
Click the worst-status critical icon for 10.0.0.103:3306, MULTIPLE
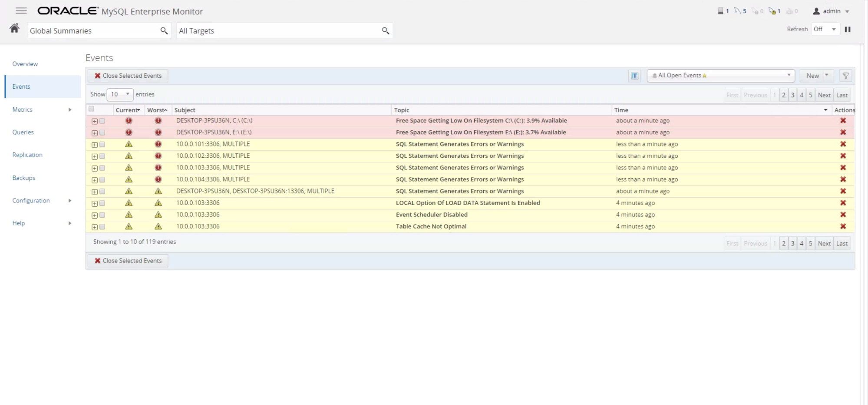(158, 168)
